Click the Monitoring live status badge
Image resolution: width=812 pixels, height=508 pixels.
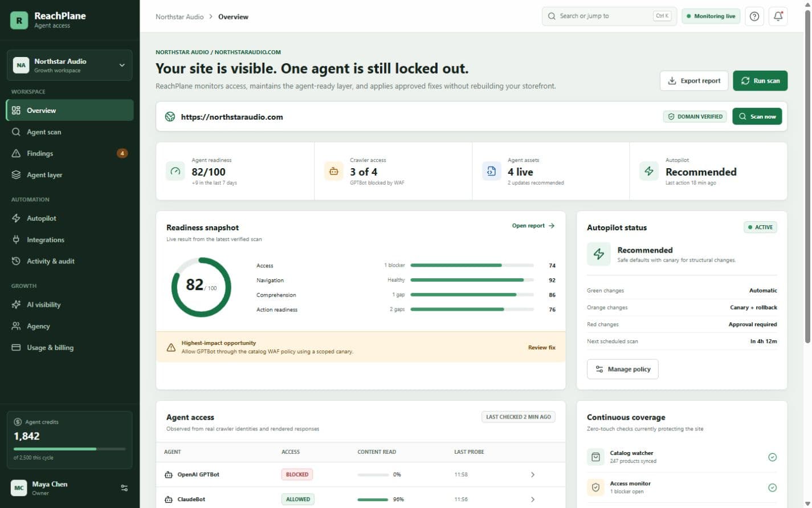click(x=711, y=17)
